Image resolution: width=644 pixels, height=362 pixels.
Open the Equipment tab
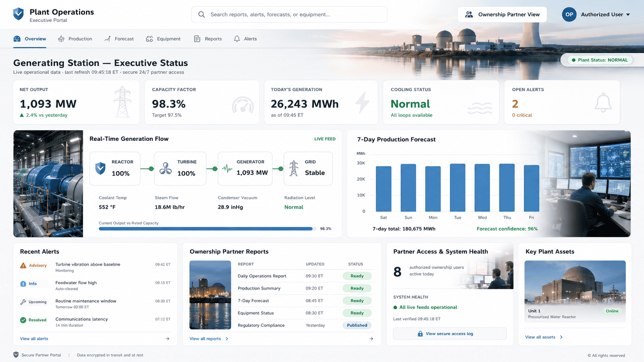(163, 39)
